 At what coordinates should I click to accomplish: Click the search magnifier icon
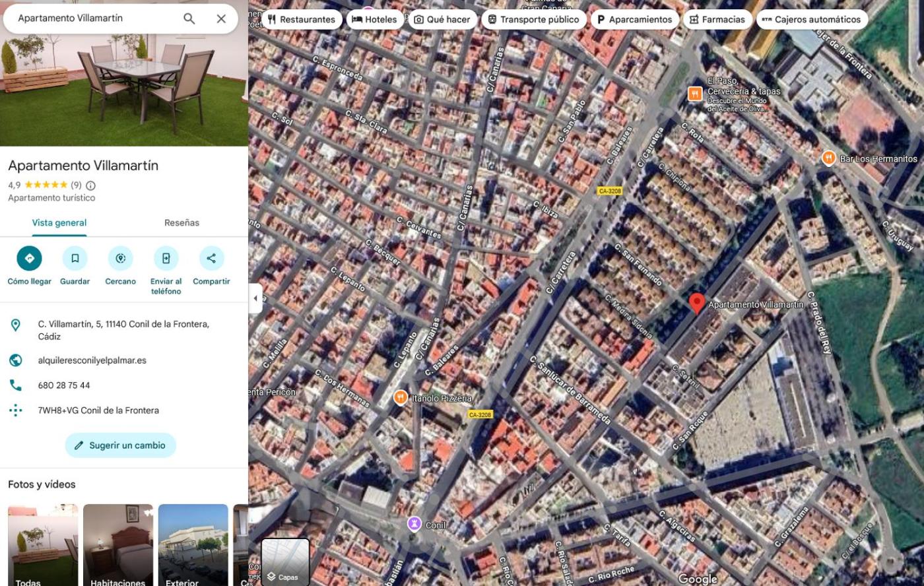[x=189, y=18]
